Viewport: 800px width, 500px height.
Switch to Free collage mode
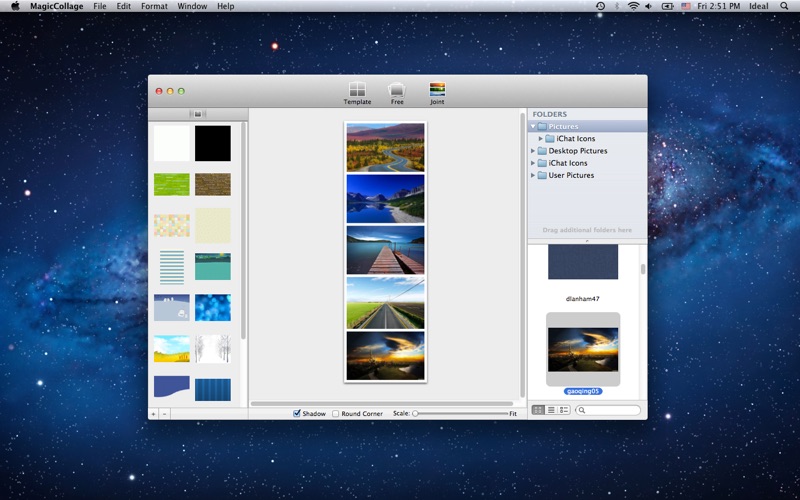point(397,92)
